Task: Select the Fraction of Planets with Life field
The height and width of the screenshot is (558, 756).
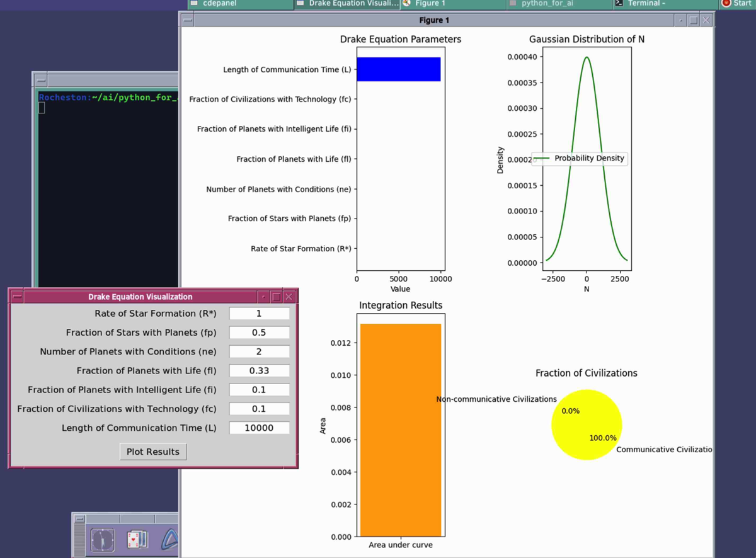Action: (x=259, y=371)
